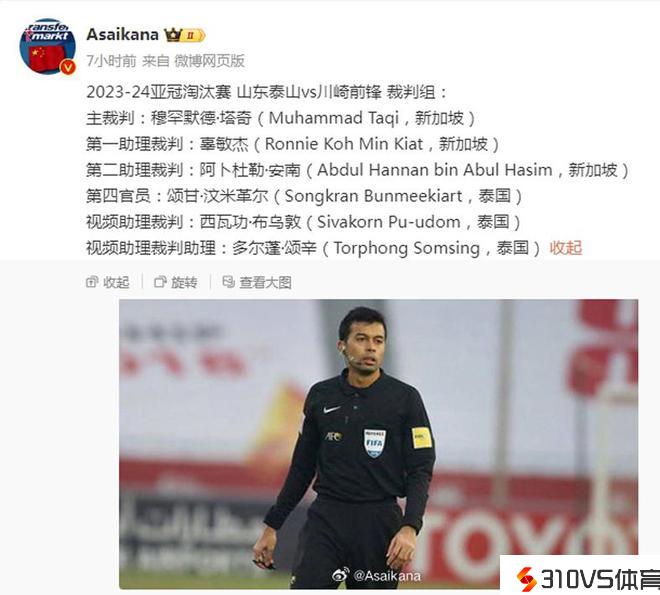The image size is (660, 595).
Task: Click the @Asaikana watermark text
Action: tap(387, 576)
